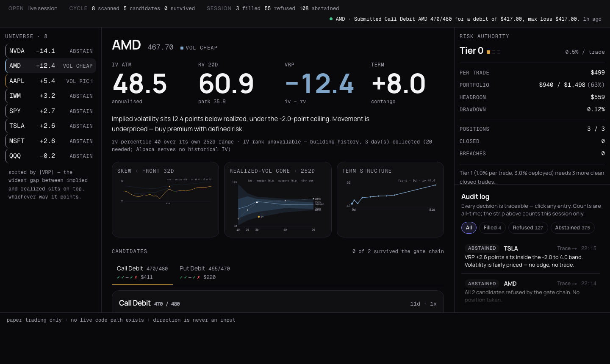Open the Skew Front 32D chart
Image resolution: width=610 pixels, height=364 pixels.
point(165,199)
